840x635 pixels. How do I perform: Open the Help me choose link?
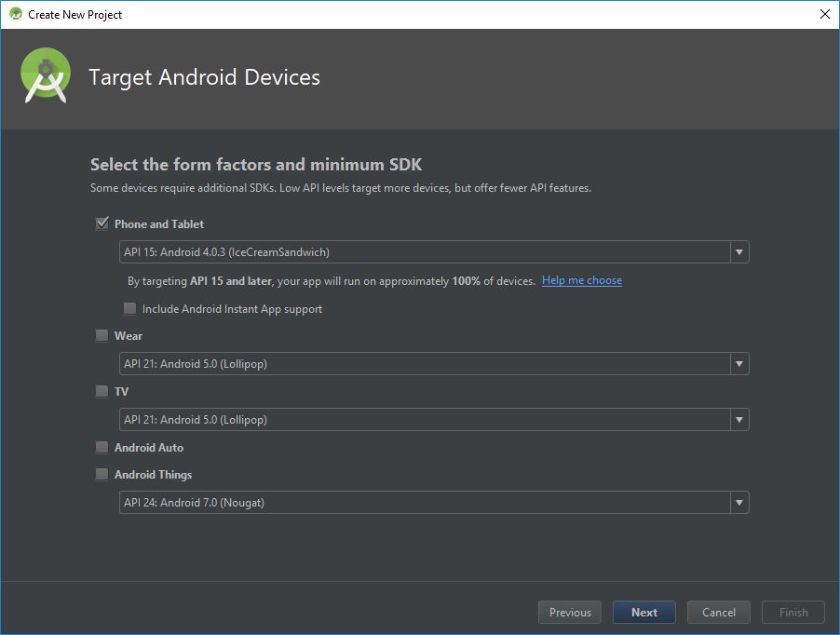click(582, 280)
